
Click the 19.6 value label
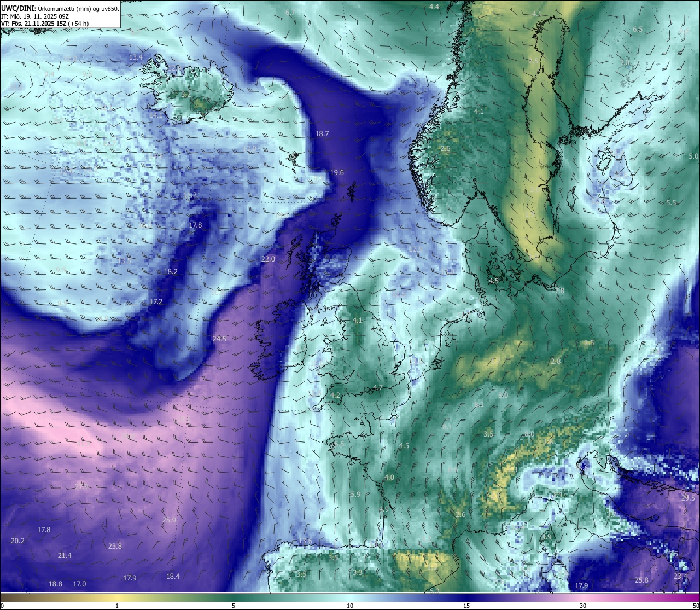(x=337, y=173)
